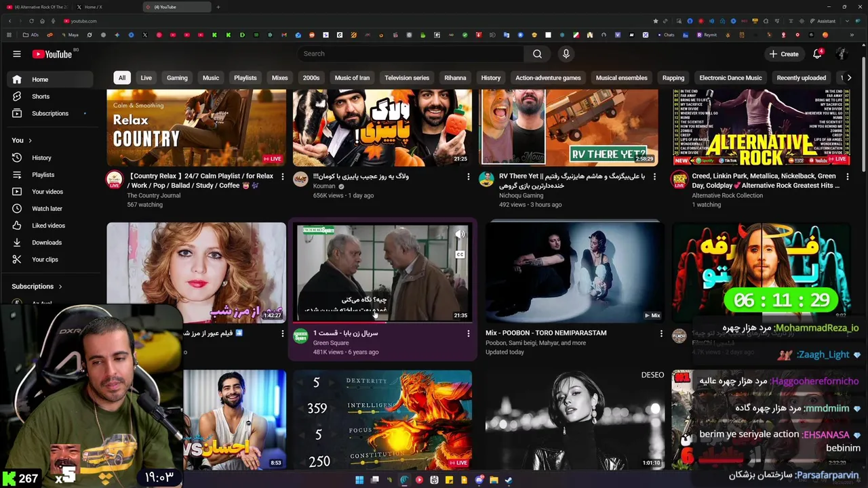The height and width of the screenshot is (488, 868).
Task: Select the Rihanna filter chip
Action: coord(455,78)
